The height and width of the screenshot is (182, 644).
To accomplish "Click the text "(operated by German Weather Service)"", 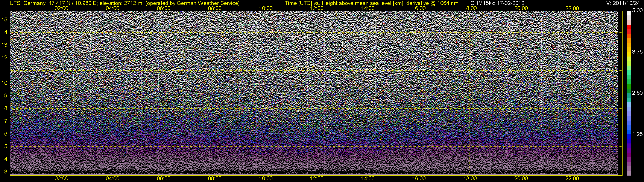I will click(x=192, y=3).
